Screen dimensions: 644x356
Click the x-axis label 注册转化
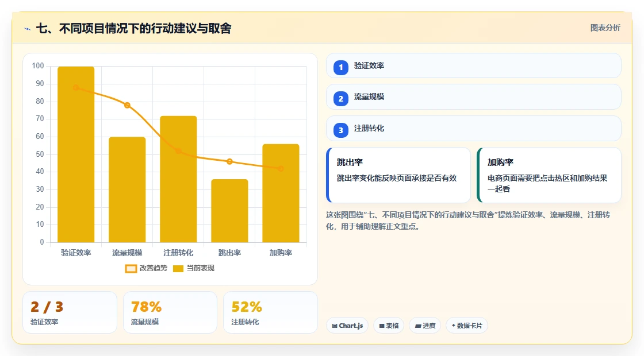pyautogui.click(x=178, y=253)
